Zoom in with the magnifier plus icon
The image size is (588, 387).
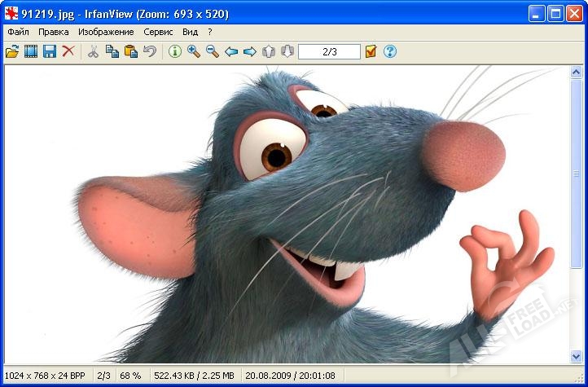tap(194, 51)
